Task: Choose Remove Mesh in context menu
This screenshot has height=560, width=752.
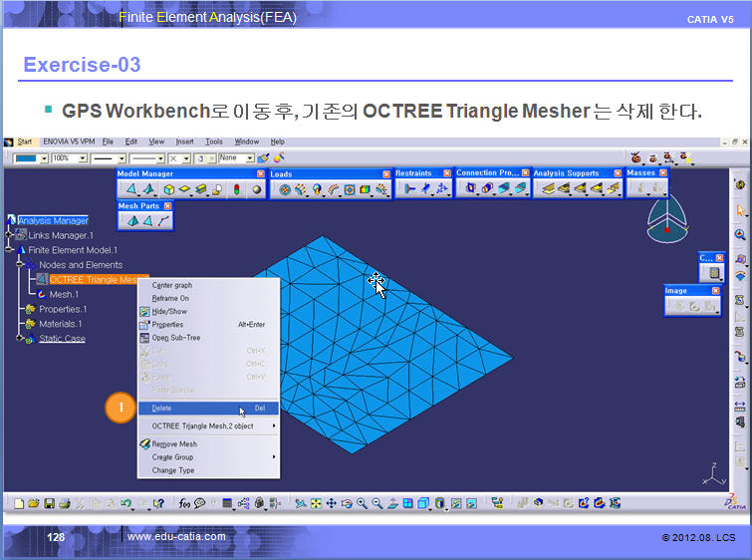Action: (x=208, y=444)
